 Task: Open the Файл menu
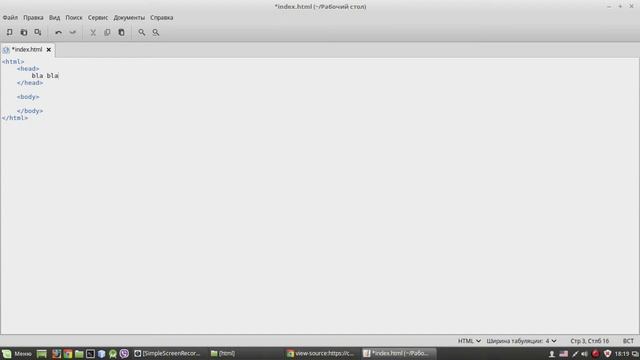[x=10, y=18]
